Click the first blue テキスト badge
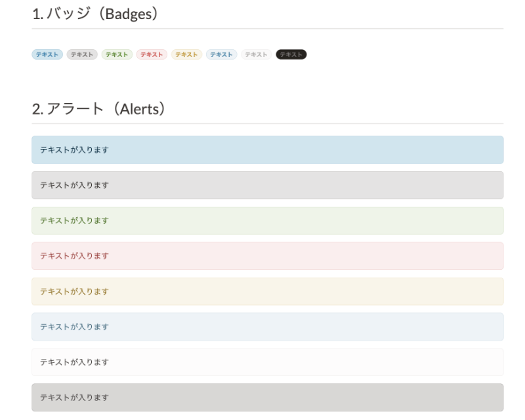Image resolution: width=525 pixels, height=420 pixels. coord(47,54)
